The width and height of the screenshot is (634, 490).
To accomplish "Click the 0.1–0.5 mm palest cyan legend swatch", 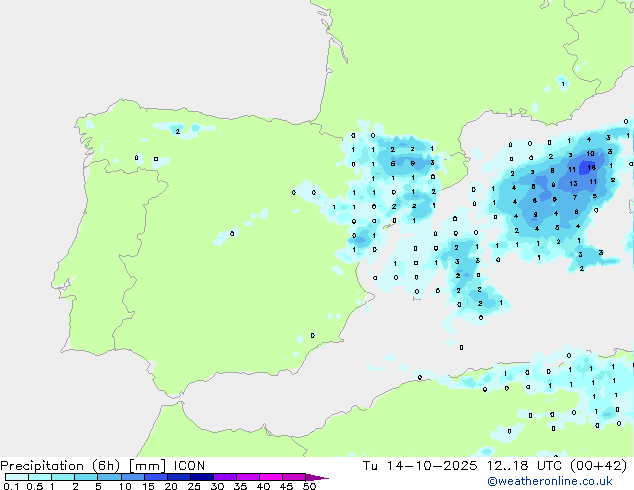I will 17,477.
